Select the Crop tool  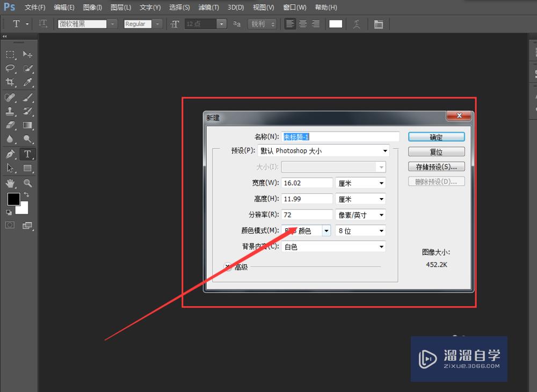pos(10,82)
